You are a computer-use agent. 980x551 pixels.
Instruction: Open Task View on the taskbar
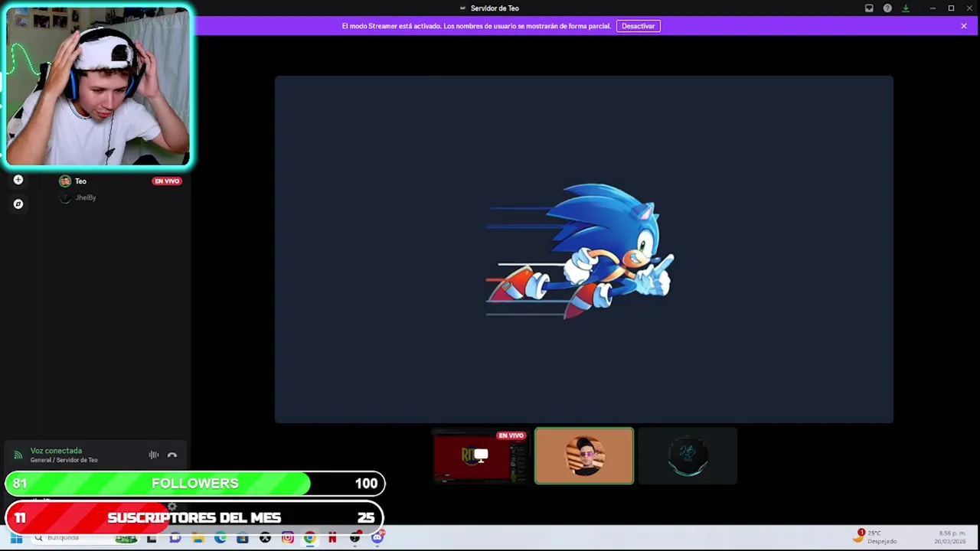[x=152, y=538]
